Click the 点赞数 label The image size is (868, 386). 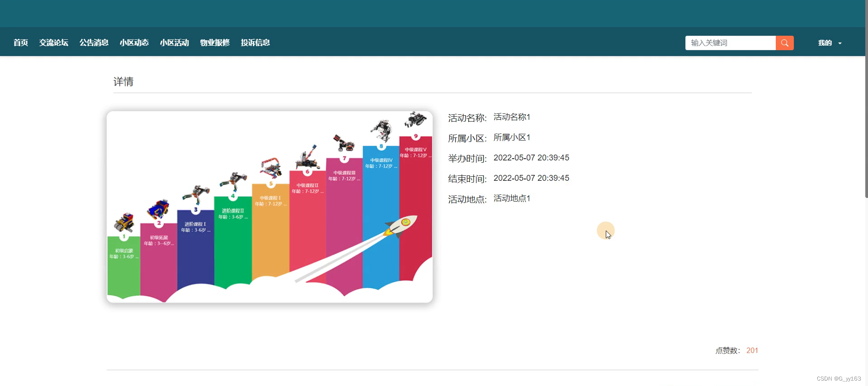(x=727, y=351)
